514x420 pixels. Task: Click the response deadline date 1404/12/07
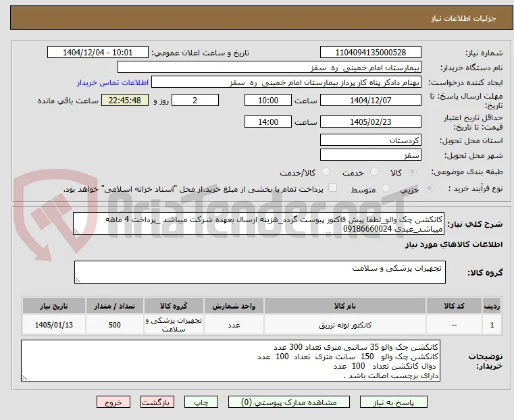click(370, 100)
